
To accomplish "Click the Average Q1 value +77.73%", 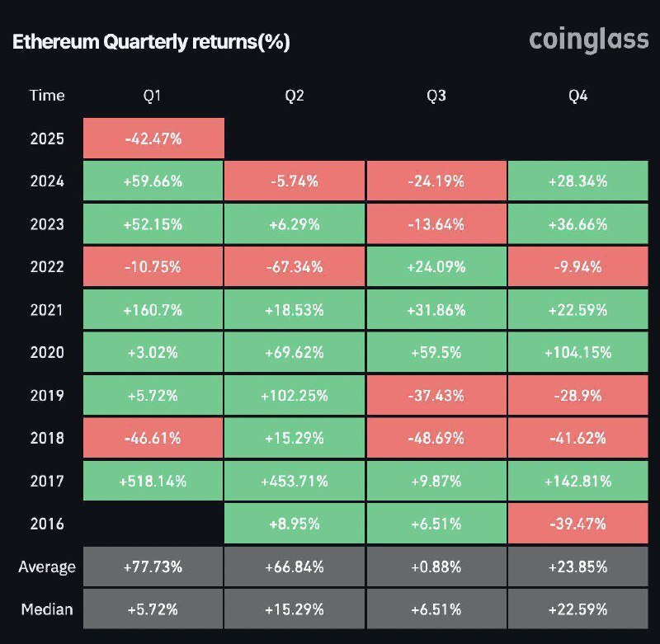I will (x=153, y=567).
